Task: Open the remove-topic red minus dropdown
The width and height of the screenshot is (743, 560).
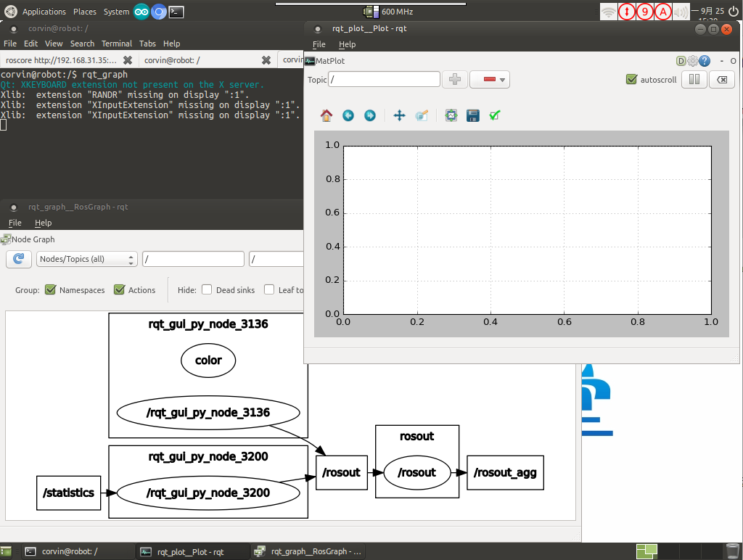Action: point(490,80)
